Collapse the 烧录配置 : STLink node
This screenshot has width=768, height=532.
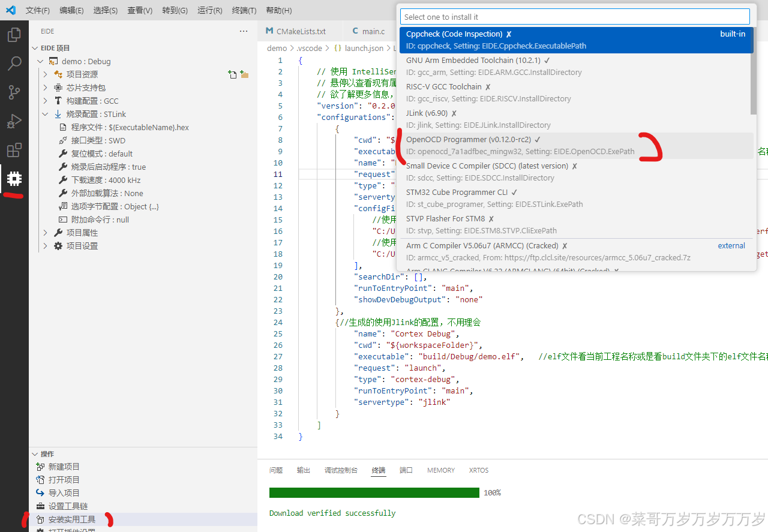46,114
